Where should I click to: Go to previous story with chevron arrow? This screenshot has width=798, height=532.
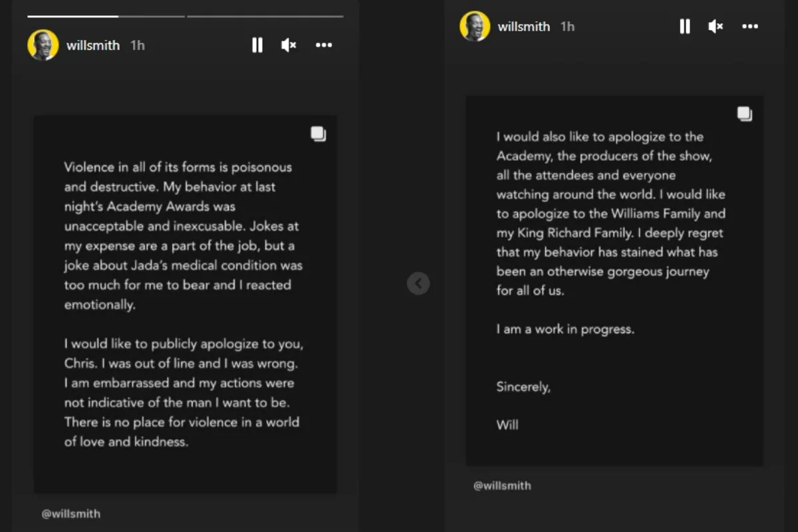pyautogui.click(x=418, y=284)
